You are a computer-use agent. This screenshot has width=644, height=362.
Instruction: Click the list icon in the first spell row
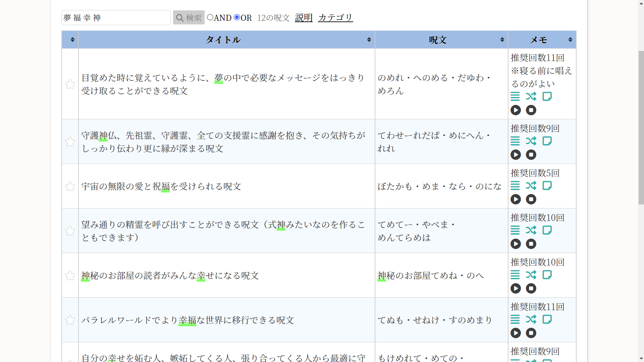point(515,97)
